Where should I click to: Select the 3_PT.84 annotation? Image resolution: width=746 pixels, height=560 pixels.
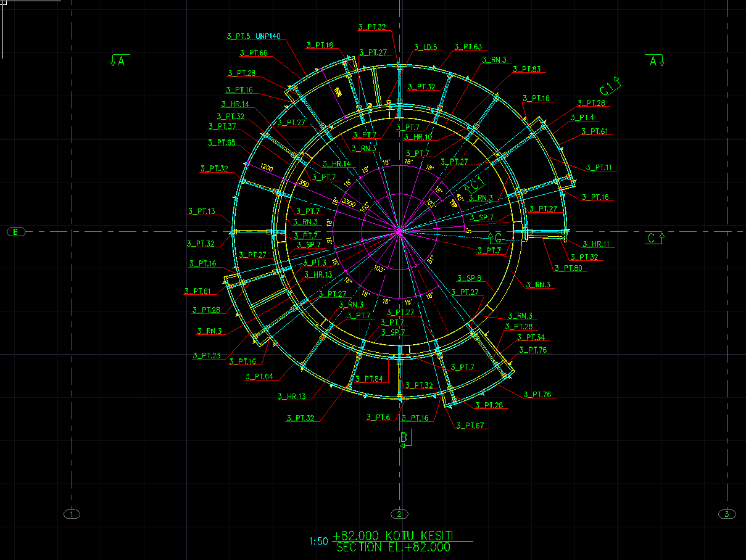(x=369, y=379)
